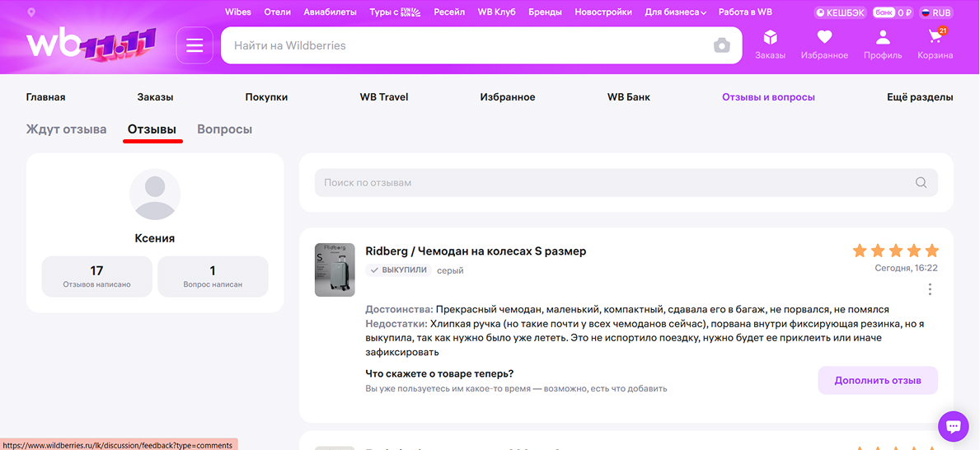Switch to the Ждут отзыва tab
The height and width of the screenshot is (450, 980).
[x=66, y=129]
